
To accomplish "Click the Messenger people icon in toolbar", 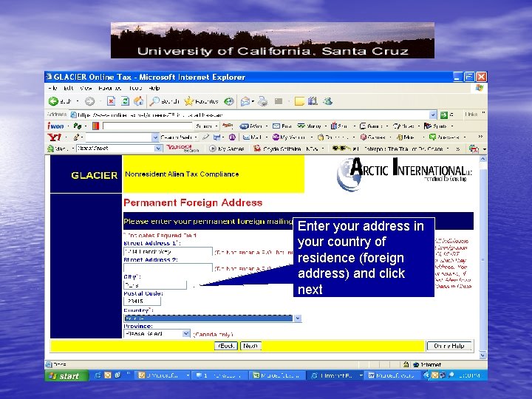I will pyautogui.click(x=327, y=101).
